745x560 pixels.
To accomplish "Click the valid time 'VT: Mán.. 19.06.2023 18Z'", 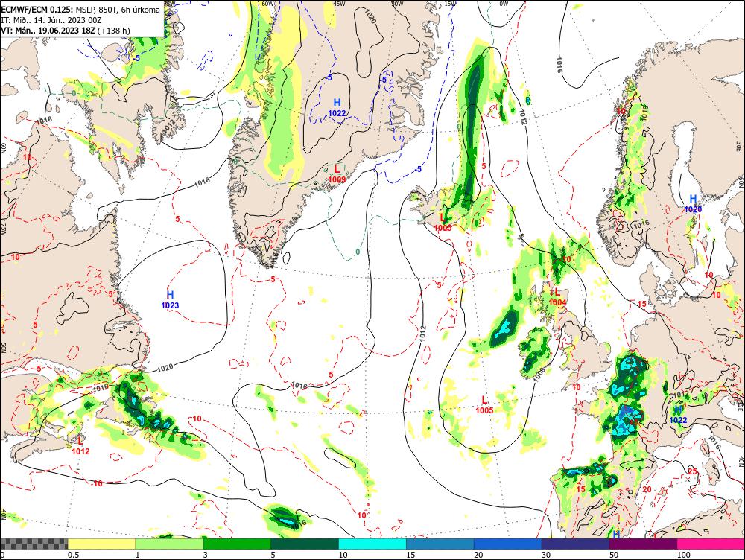I will point(48,31).
